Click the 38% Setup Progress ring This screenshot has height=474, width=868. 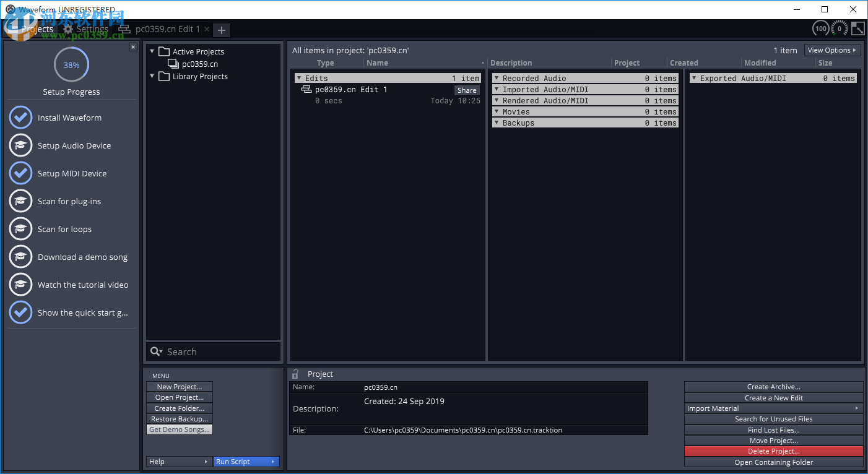click(x=71, y=64)
